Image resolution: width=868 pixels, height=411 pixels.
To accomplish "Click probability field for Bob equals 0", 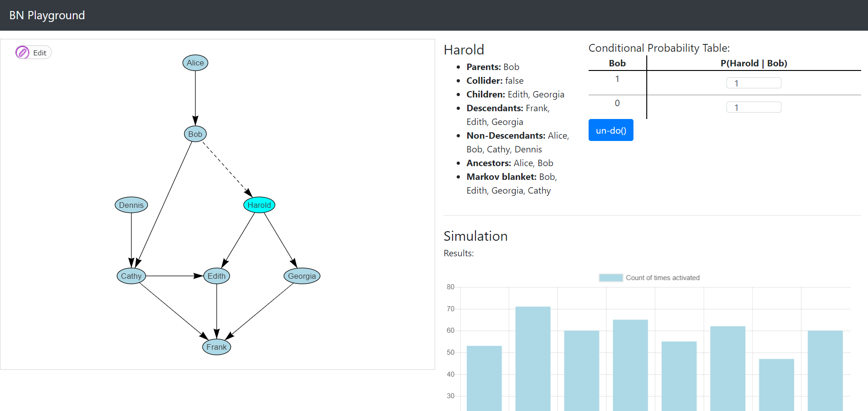I will coord(753,107).
